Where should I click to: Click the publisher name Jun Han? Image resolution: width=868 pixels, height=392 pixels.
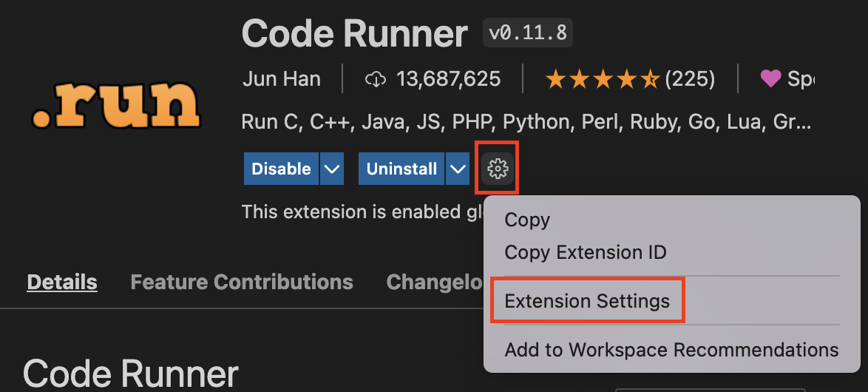click(x=281, y=79)
